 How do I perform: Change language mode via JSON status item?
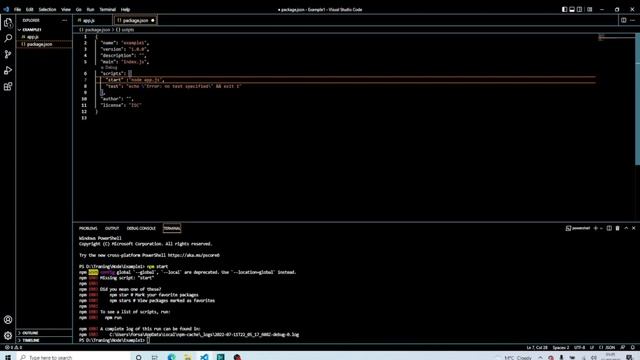pos(607,347)
